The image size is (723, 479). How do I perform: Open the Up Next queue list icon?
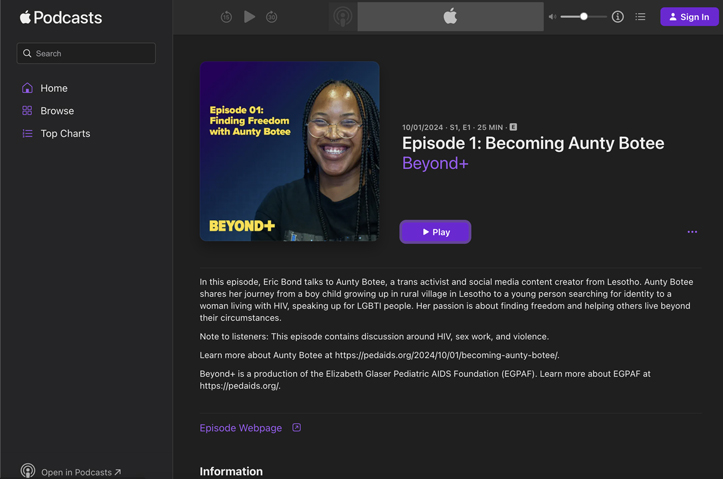click(640, 17)
